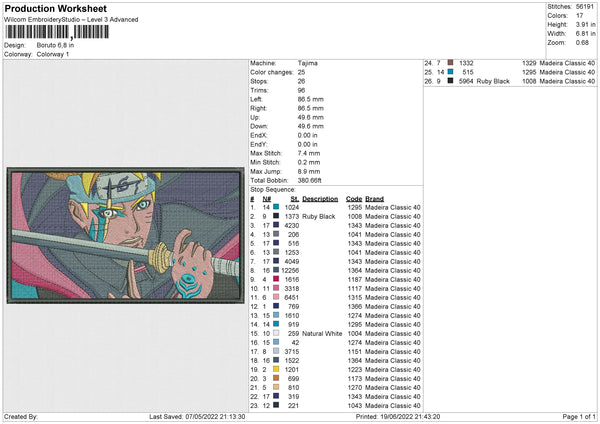Click the Max Stitch value 7.4 mm
Image resolution: width=600 pixels, height=424 pixels.
click(309, 153)
